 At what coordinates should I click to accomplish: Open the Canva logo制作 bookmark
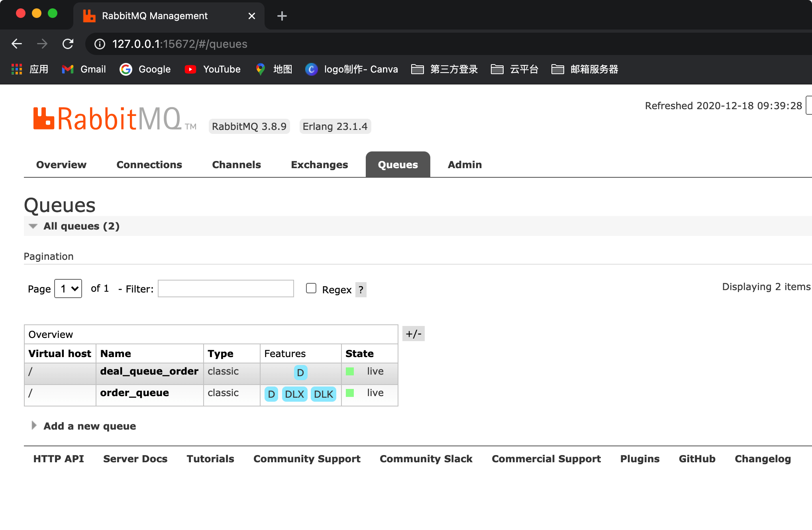tap(352, 69)
